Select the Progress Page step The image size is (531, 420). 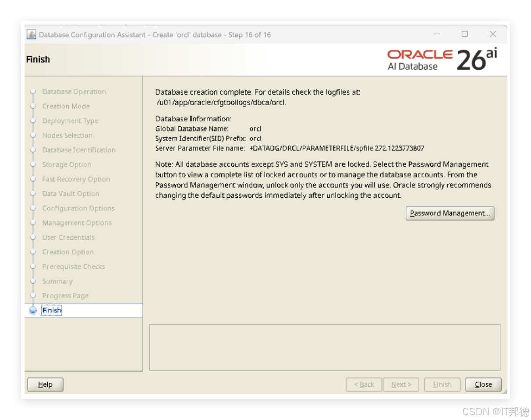65,296
